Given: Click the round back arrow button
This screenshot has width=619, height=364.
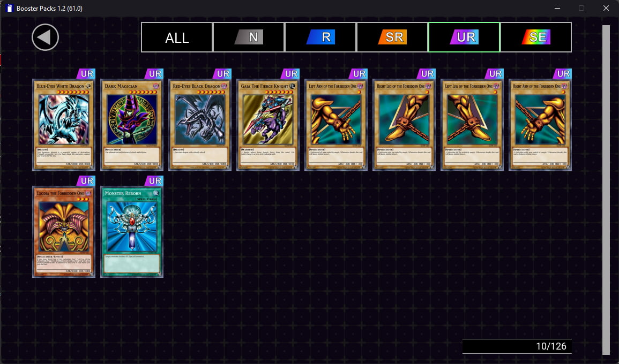Looking at the screenshot, I should click(45, 37).
